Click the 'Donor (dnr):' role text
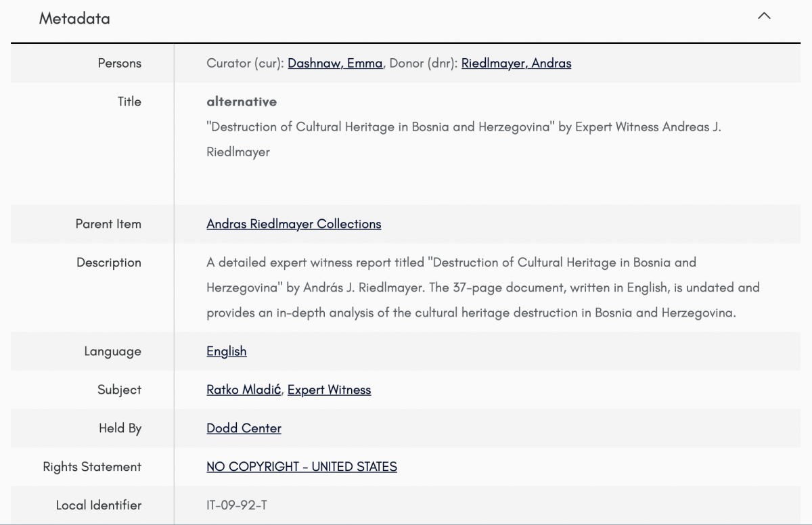Viewport: 812px width, 525px height. pos(424,64)
